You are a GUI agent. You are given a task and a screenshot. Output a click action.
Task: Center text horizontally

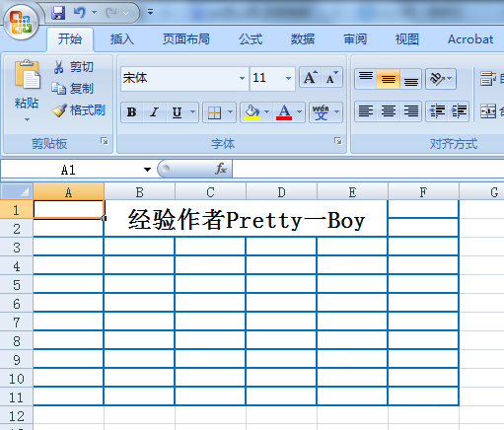(x=389, y=111)
